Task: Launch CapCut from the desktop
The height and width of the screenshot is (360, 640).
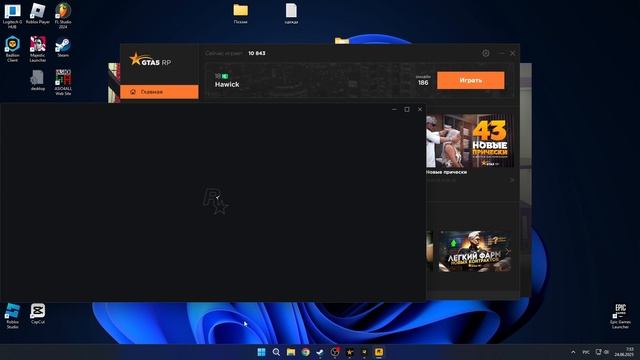Action: [38, 313]
